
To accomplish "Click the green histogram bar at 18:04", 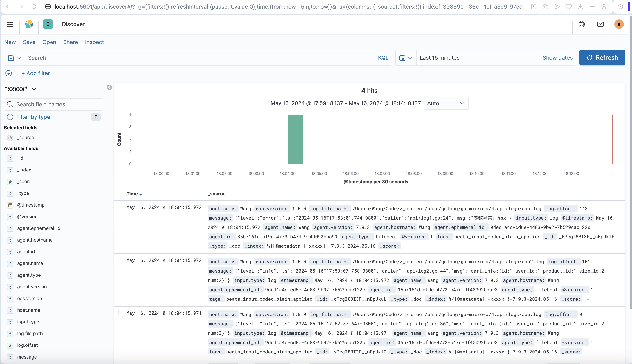I will tap(296, 139).
